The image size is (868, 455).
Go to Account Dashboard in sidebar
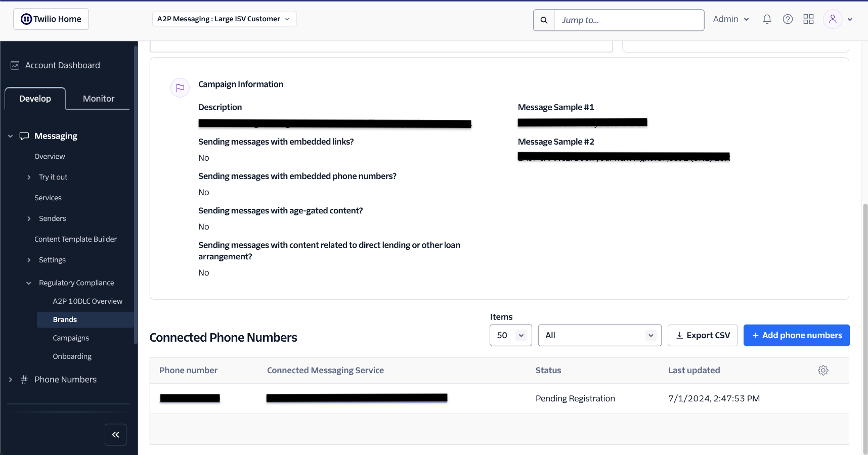63,65
